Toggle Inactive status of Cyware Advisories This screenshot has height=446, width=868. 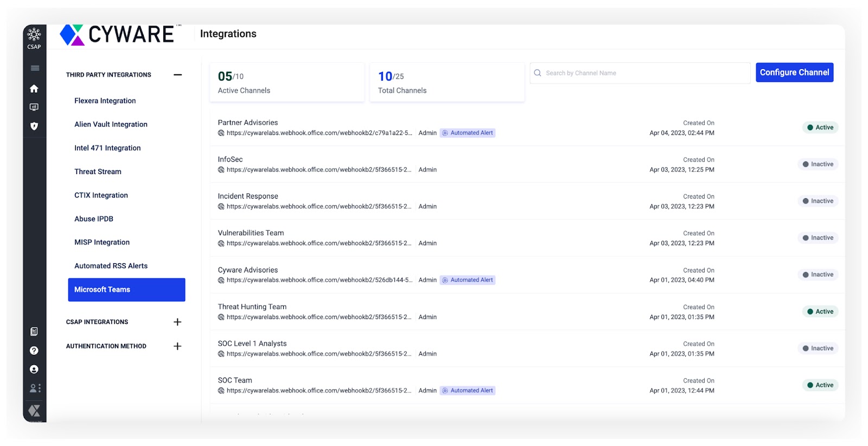(x=818, y=275)
